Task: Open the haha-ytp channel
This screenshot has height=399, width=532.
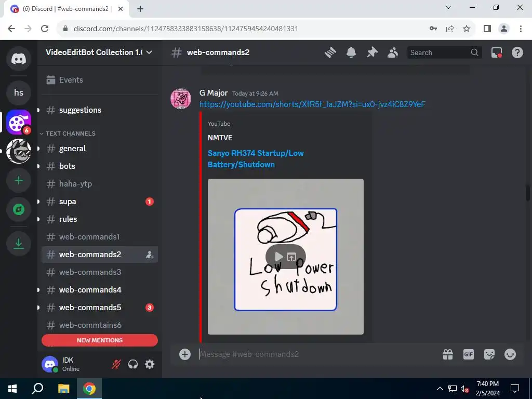Action: [x=99, y=184]
